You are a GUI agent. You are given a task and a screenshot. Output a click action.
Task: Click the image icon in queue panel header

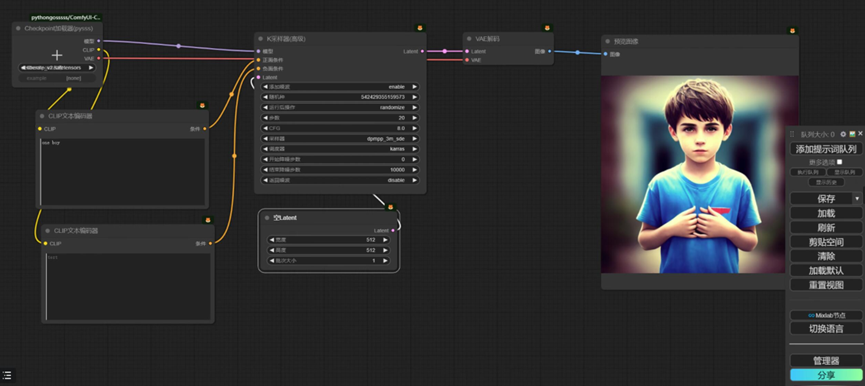point(852,134)
